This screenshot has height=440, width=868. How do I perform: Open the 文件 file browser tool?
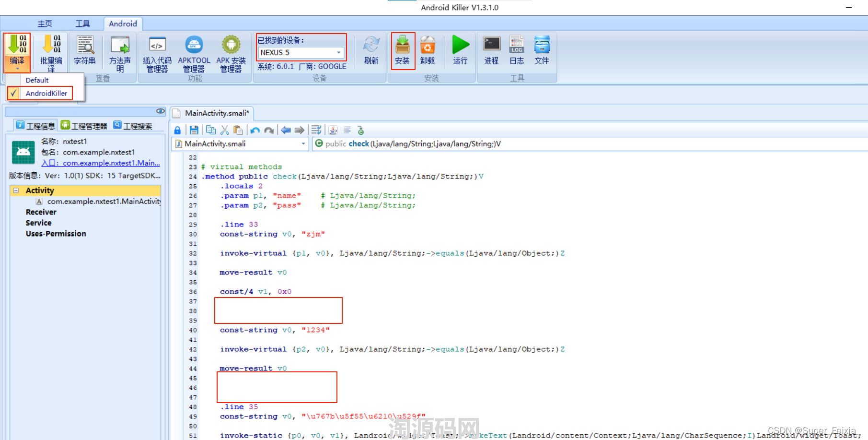(x=542, y=50)
